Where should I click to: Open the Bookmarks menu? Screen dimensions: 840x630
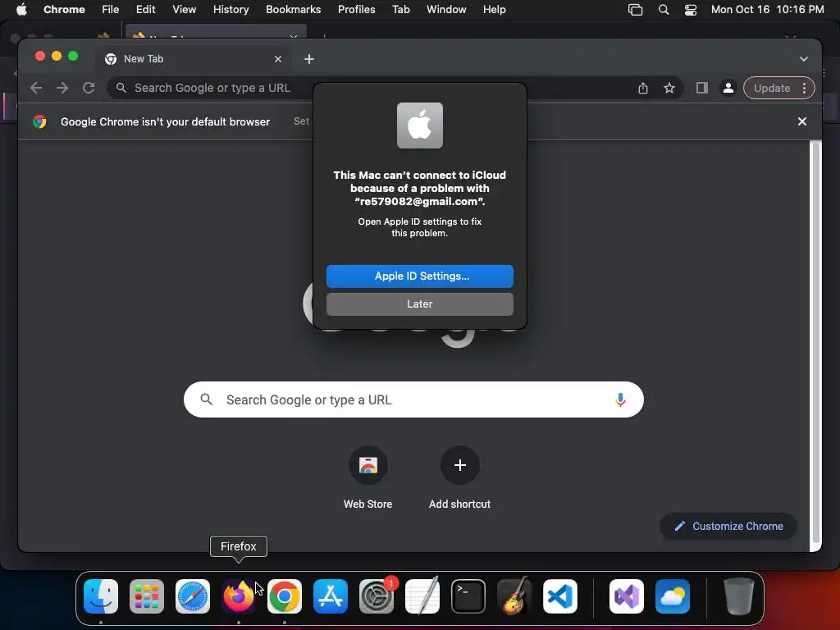[x=293, y=10]
